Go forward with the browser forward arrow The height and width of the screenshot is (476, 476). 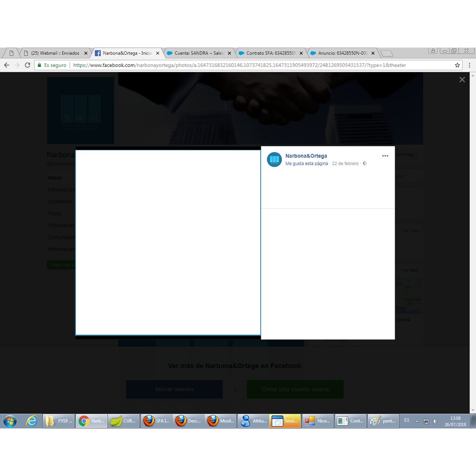(17, 65)
